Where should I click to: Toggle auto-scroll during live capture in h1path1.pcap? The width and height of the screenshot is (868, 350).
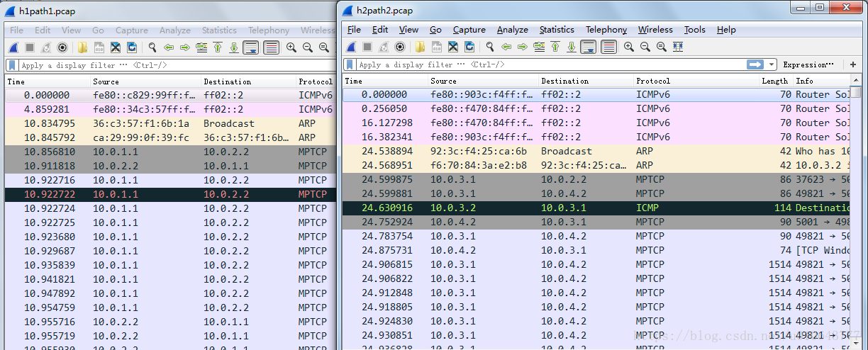coord(250,47)
